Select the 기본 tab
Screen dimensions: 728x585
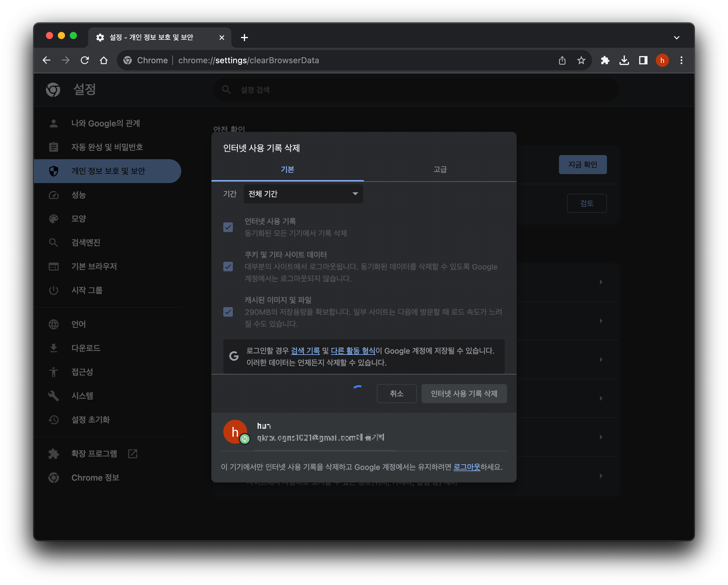[x=287, y=170]
